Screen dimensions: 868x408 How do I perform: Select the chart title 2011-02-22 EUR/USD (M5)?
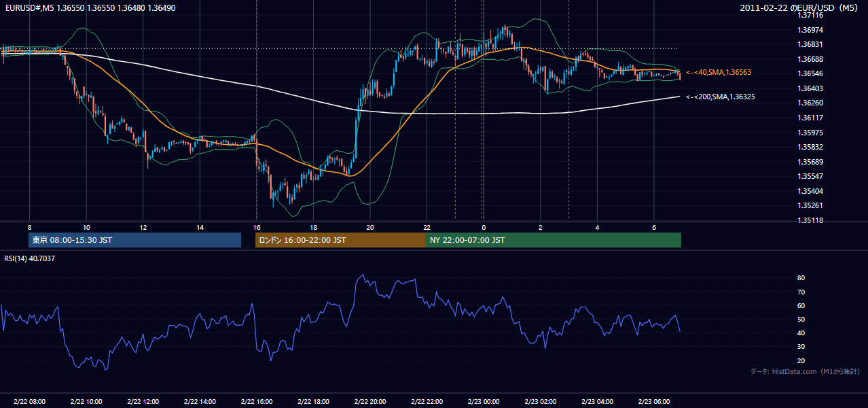pyautogui.click(x=799, y=7)
